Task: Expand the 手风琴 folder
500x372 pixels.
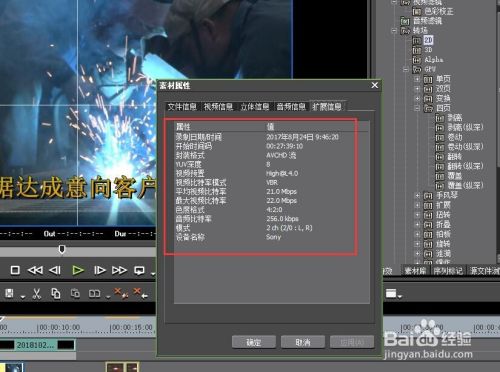Action: click(417, 195)
